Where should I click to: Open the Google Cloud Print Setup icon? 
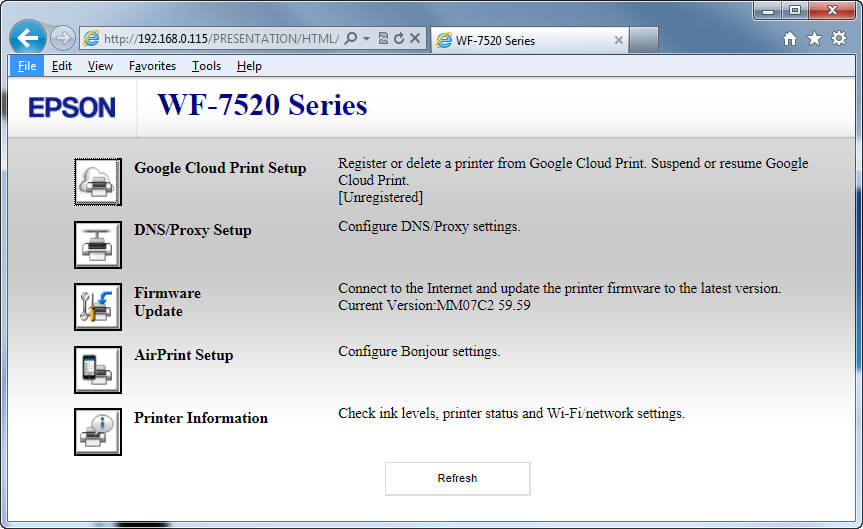coord(98,182)
